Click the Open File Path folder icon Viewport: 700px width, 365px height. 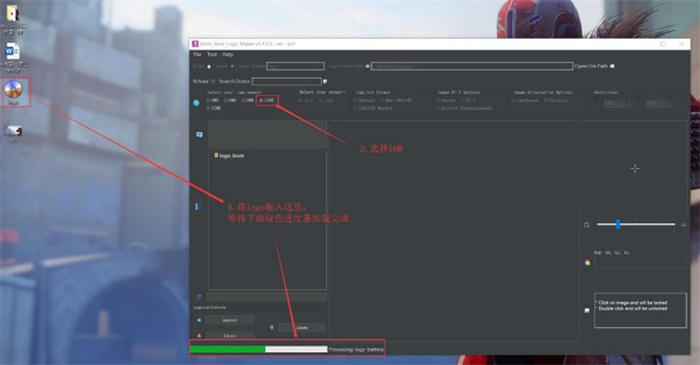(x=612, y=66)
